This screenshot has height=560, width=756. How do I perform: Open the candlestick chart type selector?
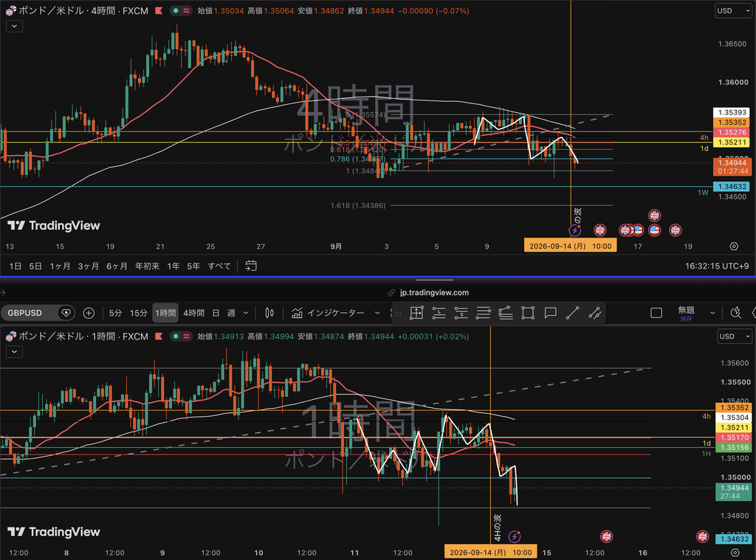pos(269,314)
